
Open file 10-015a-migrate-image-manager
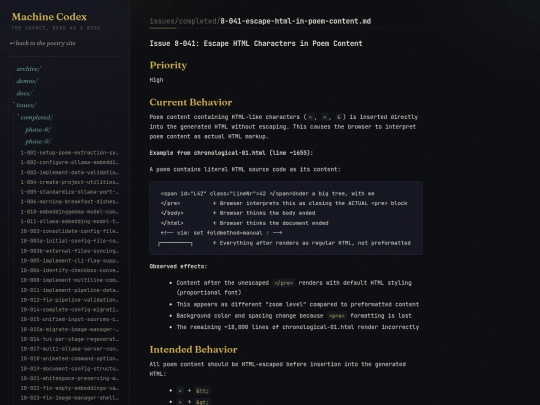click(70, 329)
